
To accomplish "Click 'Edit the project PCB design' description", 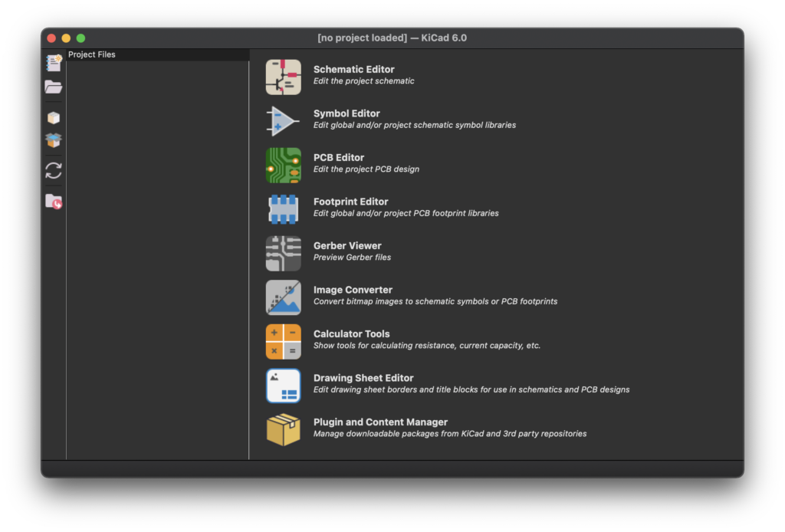I will [366, 169].
